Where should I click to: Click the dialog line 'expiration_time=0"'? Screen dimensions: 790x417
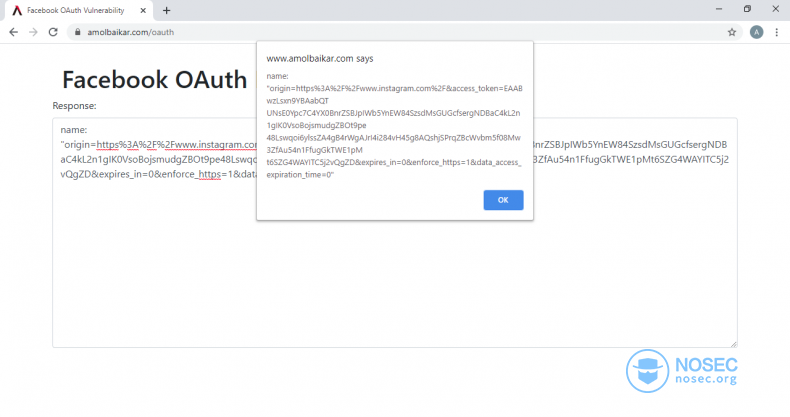point(300,175)
